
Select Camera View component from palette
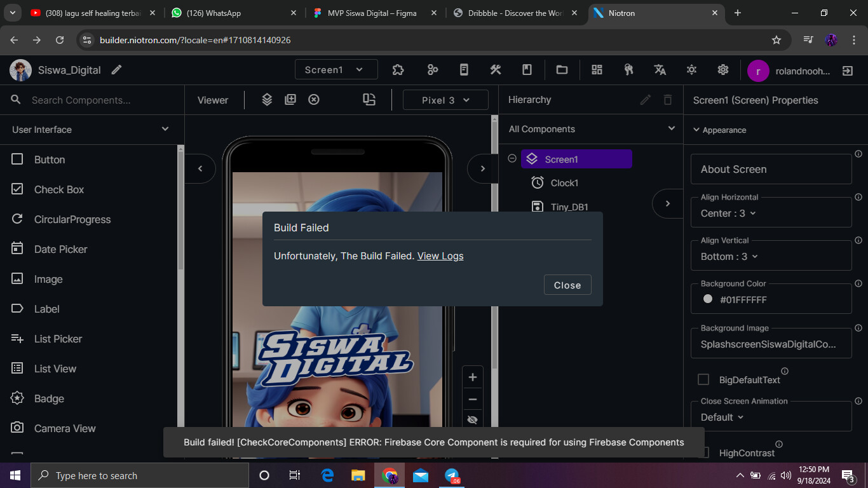point(89,428)
